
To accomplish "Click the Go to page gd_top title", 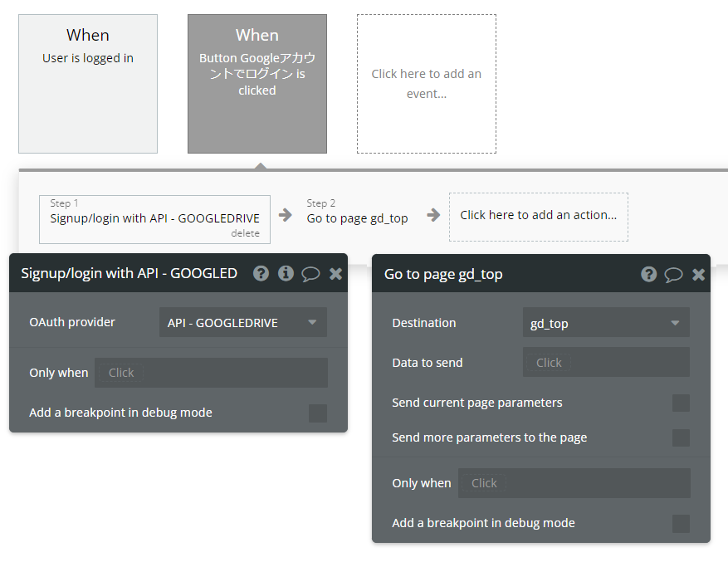I will tap(443, 274).
